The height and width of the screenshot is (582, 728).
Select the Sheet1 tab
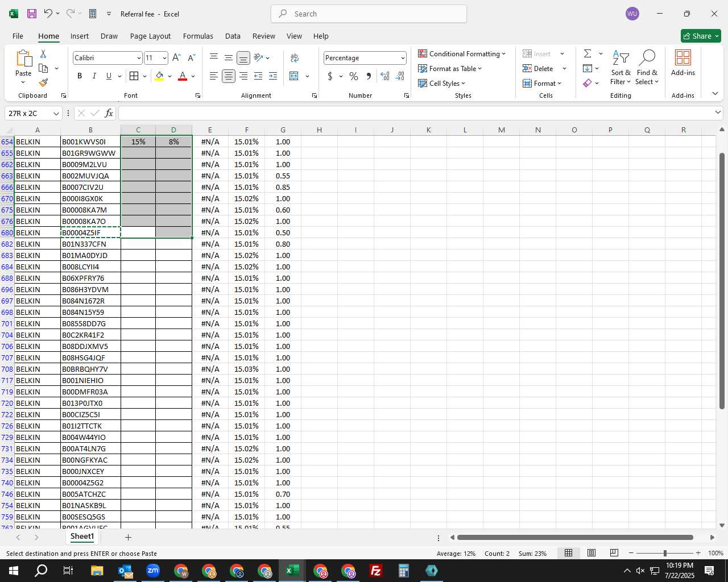click(82, 537)
